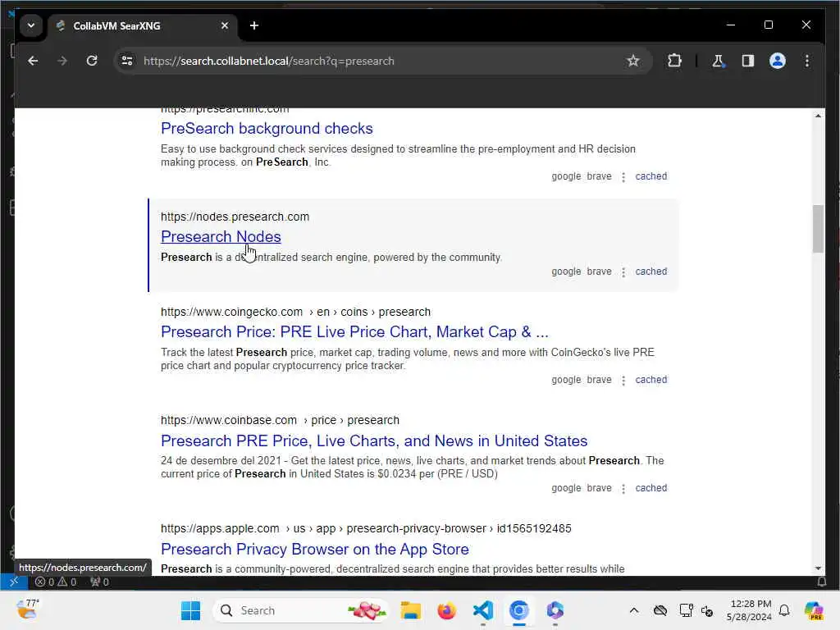This screenshot has height=630, width=840.
Task: Click the scrollbar up arrow
Action: tap(818, 116)
